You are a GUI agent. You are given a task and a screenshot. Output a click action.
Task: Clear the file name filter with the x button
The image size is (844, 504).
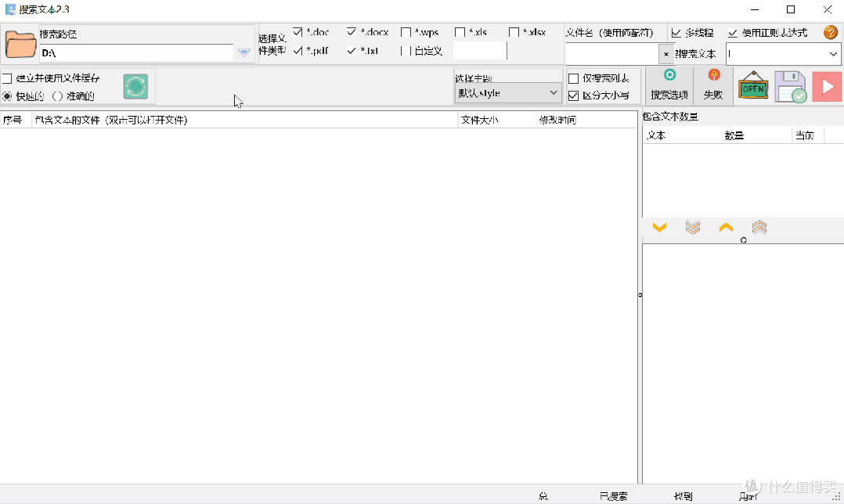tap(665, 54)
